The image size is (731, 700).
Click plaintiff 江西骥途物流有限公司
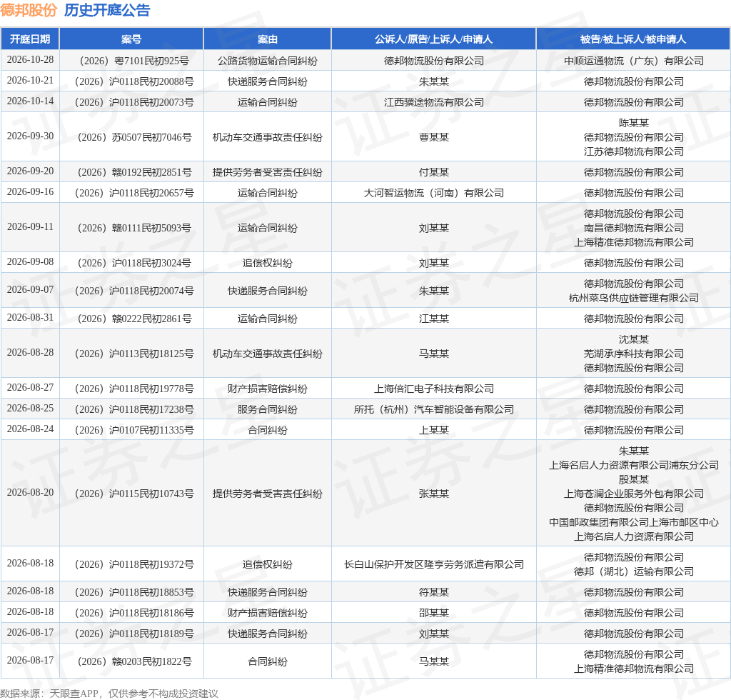pyautogui.click(x=433, y=102)
